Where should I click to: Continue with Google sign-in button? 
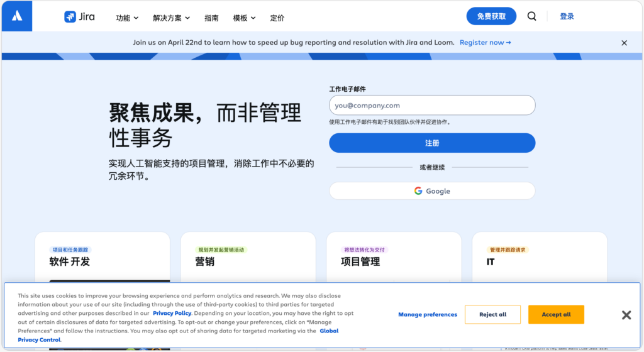tap(432, 190)
